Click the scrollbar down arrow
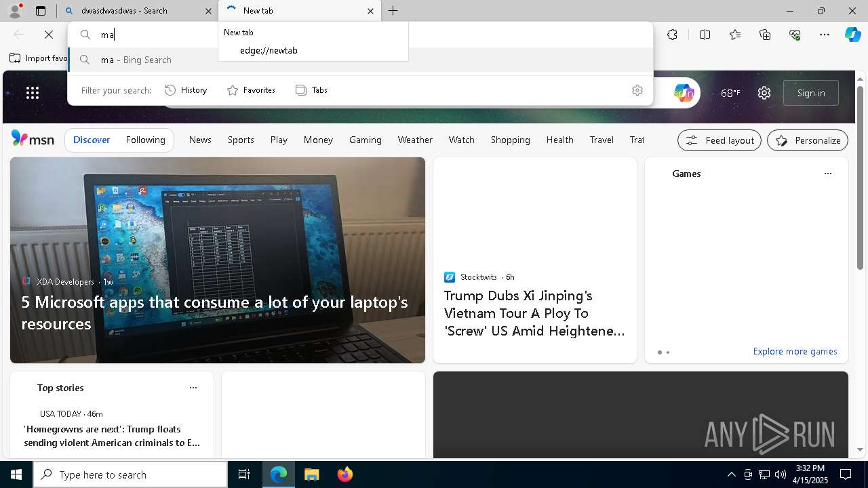 click(x=861, y=449)
